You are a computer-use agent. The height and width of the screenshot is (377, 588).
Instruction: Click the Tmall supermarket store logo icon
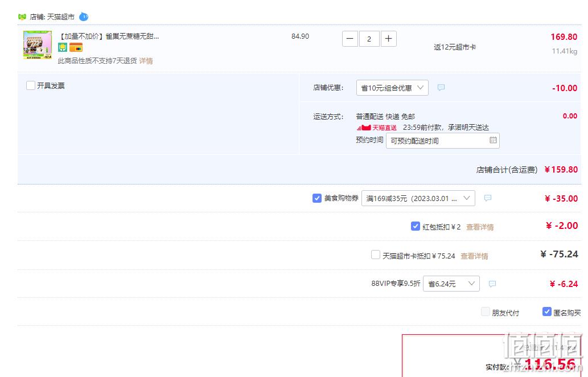(x=22, y=17)
